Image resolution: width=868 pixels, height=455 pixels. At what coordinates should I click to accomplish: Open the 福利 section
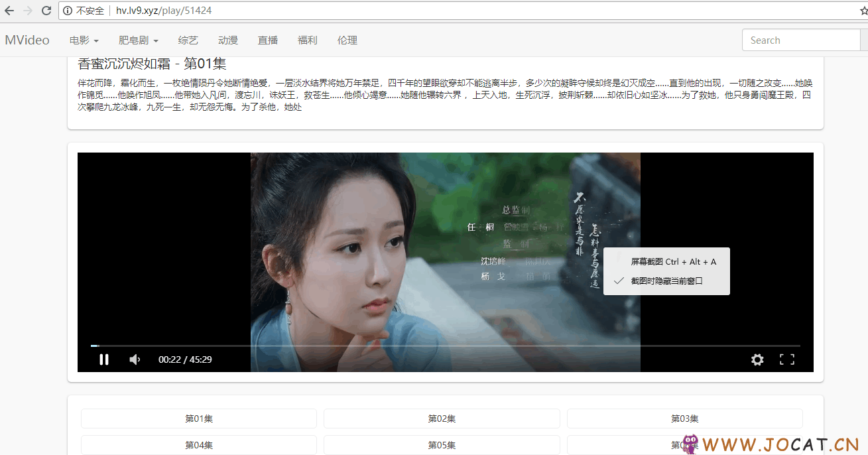(308, 40)
